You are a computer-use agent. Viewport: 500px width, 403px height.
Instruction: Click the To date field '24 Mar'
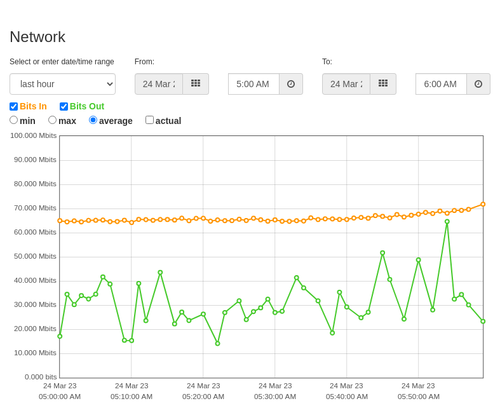pyautogui.click(x=346, y=84)
